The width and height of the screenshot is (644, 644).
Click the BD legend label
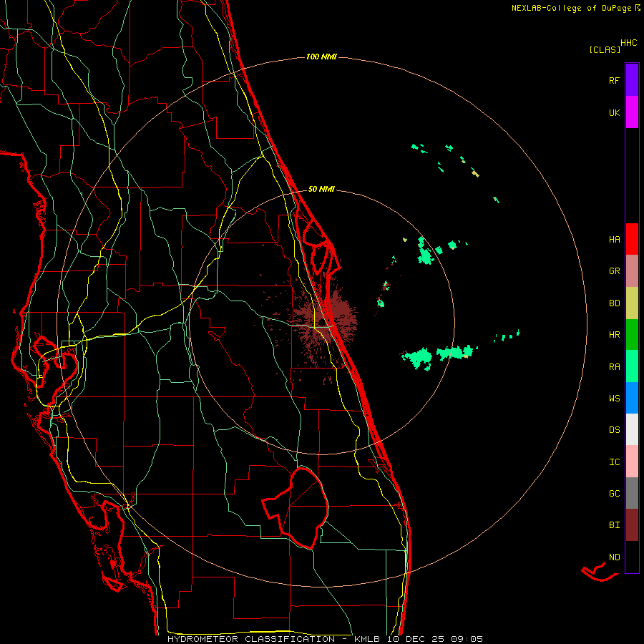pos(614,303)
